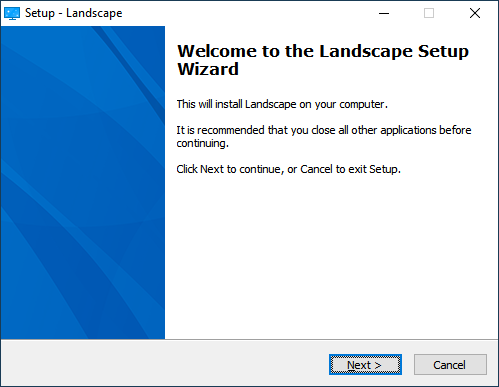
Task: Click the 'It is recommended that you close' line
Action: pos(324,130)
